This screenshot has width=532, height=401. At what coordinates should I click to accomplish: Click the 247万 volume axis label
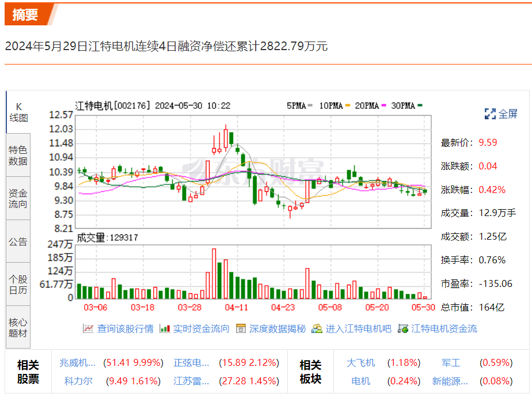(x=60, y=244)
